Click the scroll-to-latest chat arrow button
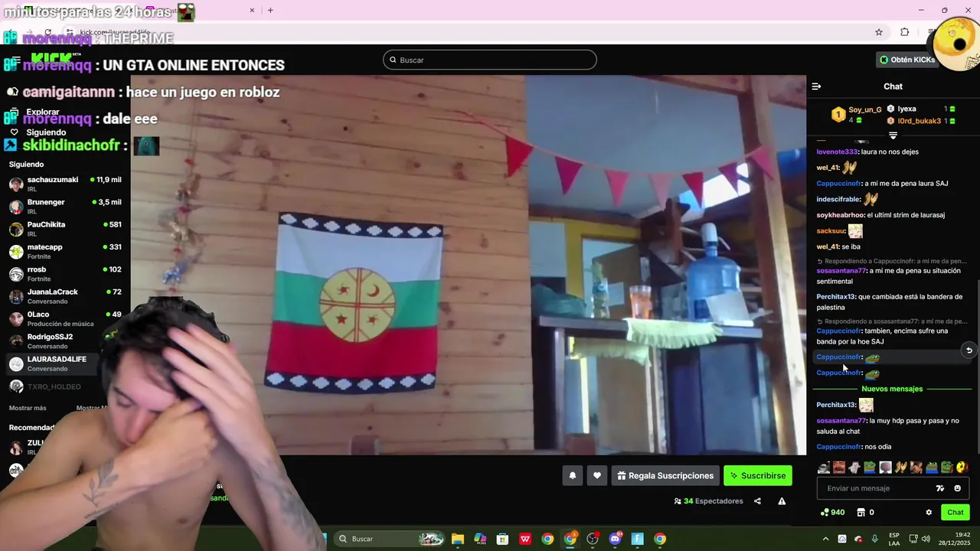 click(x=969, y=350)
